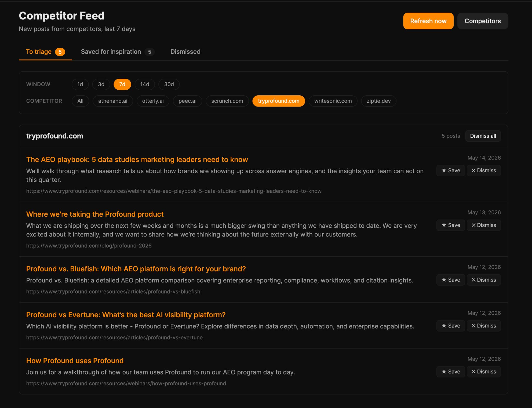Dismiss the AEO playbook post
The image size is (532, 408).
[x=484, y=170]
